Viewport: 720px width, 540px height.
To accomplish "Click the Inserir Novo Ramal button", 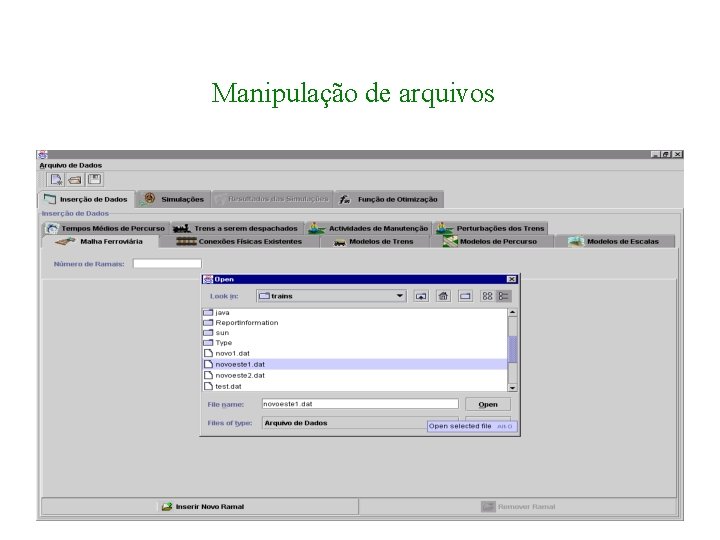I will pyautogui.click(x=200, y=507).
